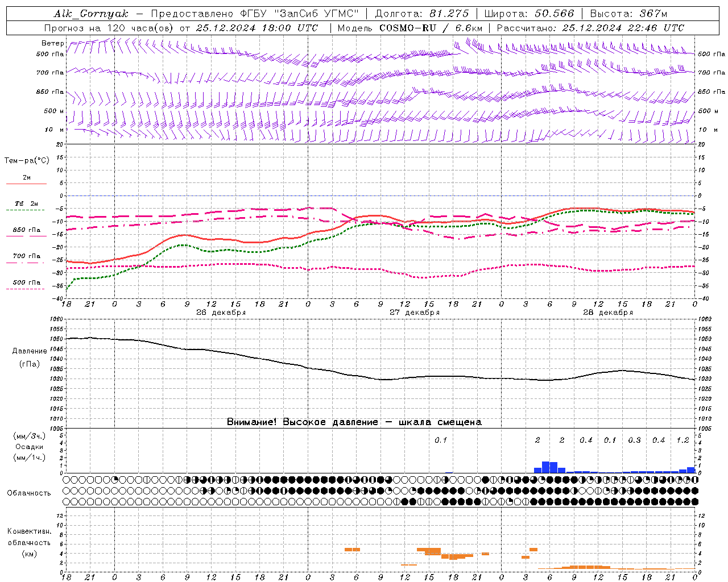Image resolution: width=728 pixels, height=582 pixels.
Task: Click the 700 гПа temperature legend entry
Action: tap(27, 256)
